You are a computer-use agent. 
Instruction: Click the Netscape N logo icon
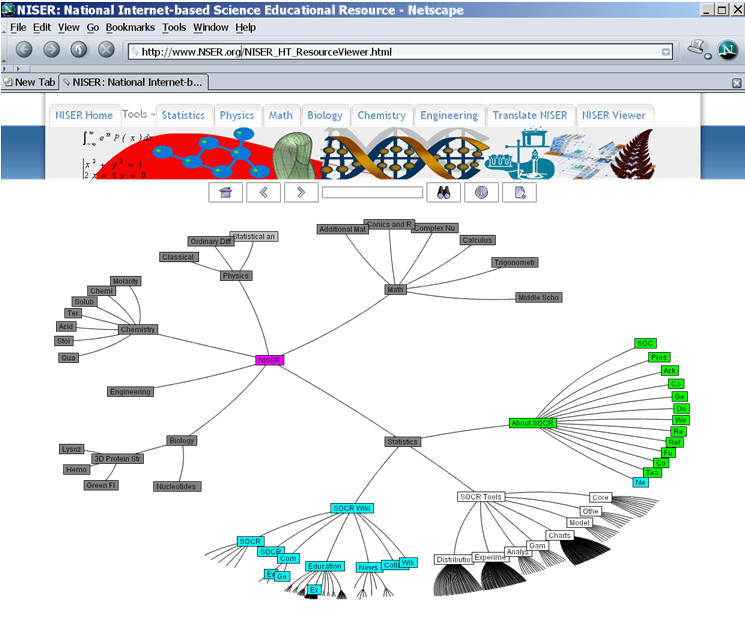click(x=727, y=49)
